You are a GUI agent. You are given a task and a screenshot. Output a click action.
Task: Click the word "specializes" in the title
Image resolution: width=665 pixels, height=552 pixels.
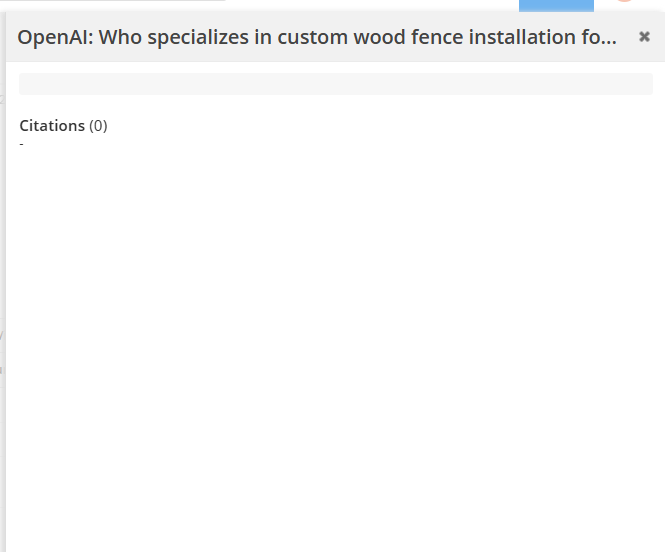tap(200, 38)
